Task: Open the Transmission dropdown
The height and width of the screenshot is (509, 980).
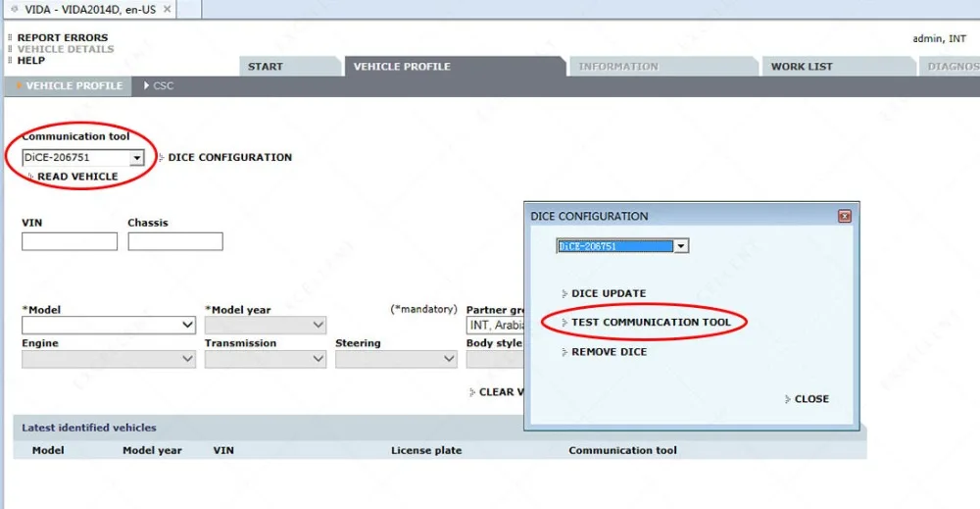Action: point(265,358)
